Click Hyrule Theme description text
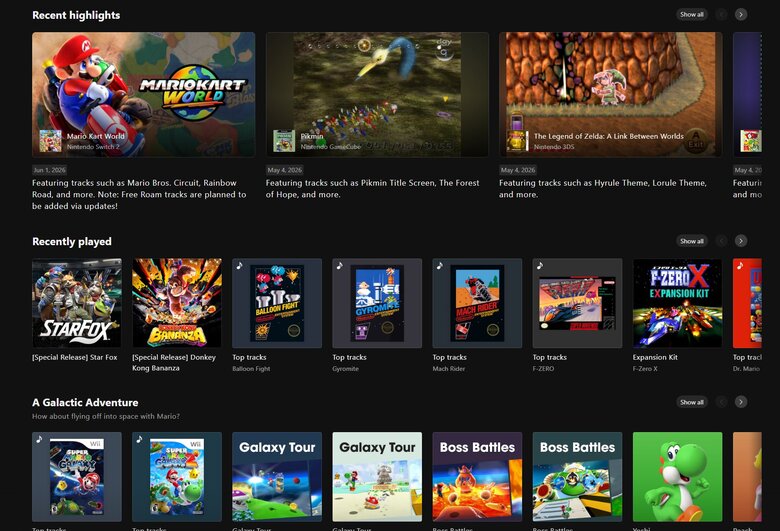 pyautogui.click(x=602, y=189)
